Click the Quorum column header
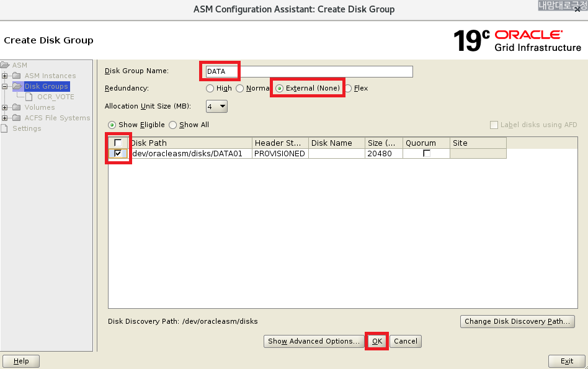This screenshot has height=369, width=588. [x=426, y=143]
